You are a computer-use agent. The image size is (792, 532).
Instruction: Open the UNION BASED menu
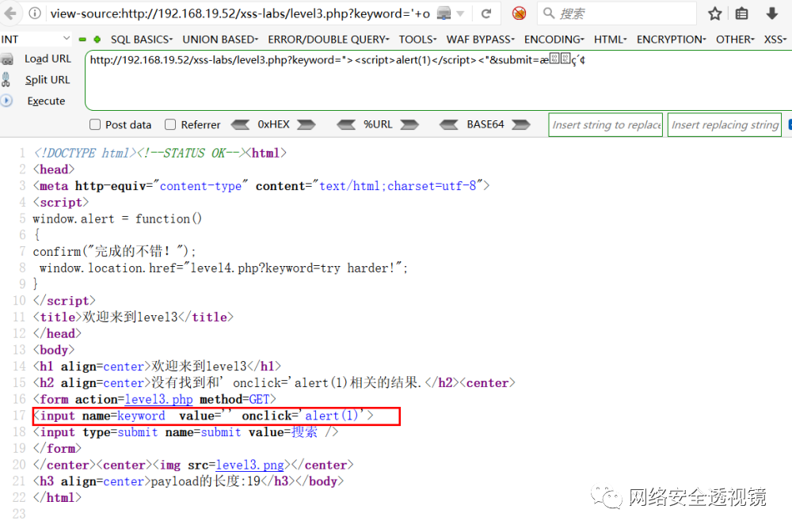coord(219,40)
